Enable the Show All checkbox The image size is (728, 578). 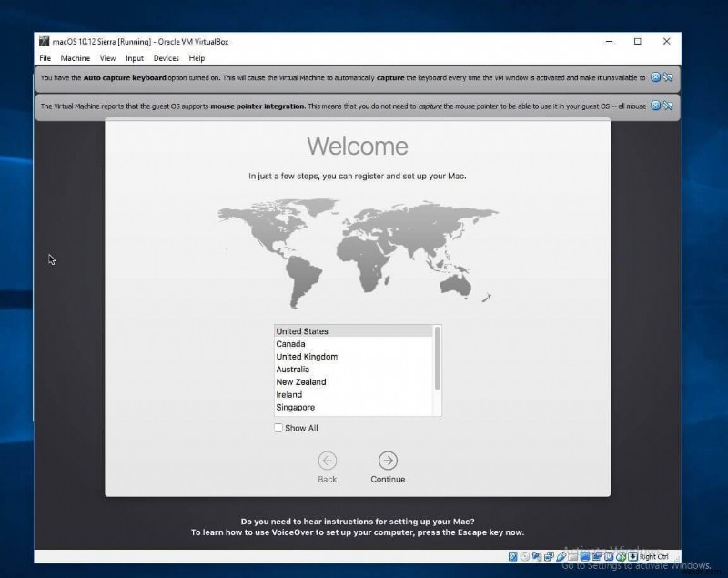point(277,428)
